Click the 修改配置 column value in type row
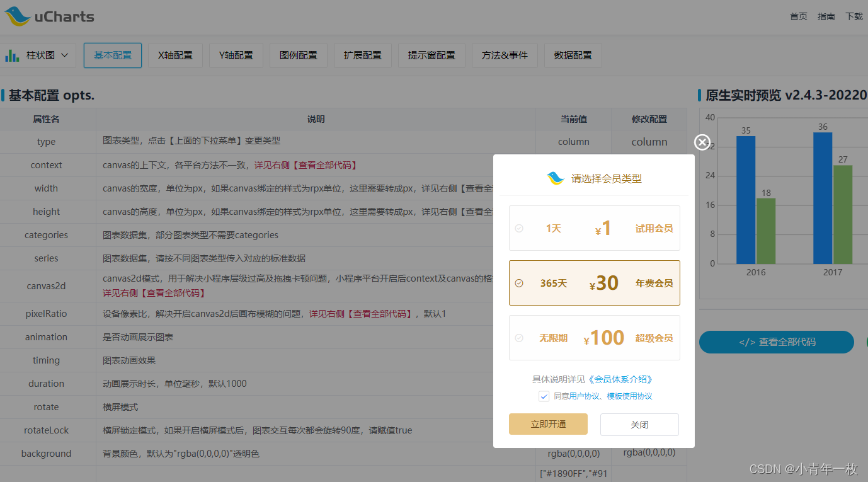This screenshot has width=868, height=482. pyautogui.click(x=649, y=142)
